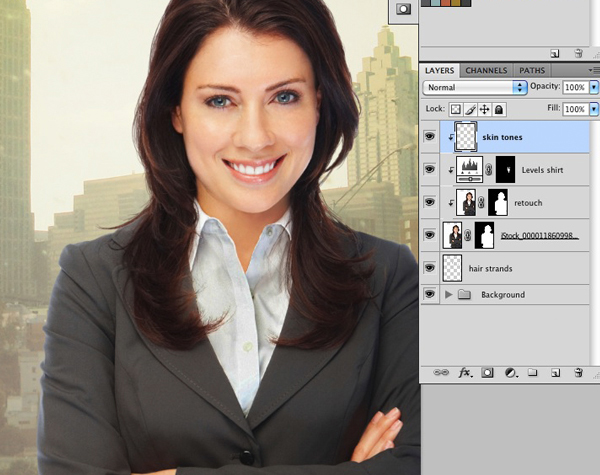
Task: Open the Opacity slider dropdown
Action: (594, 88)
